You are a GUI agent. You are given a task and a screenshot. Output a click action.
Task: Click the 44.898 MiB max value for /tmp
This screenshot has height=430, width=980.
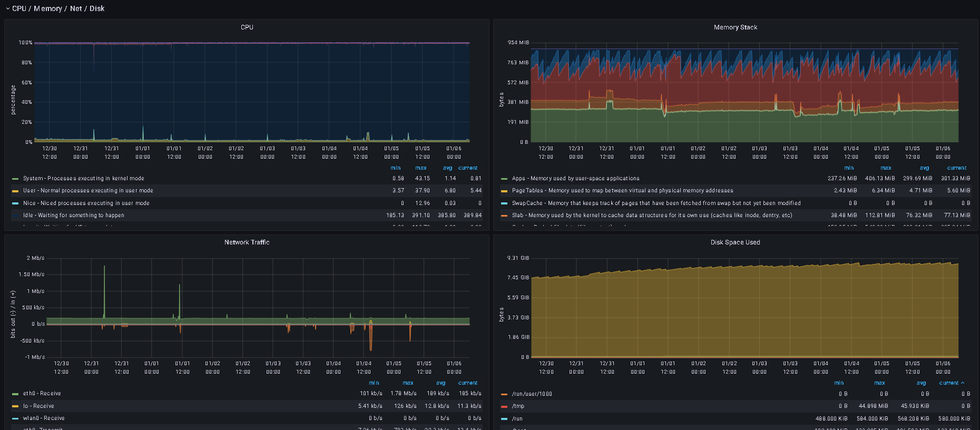pyautogui.click(x=874, y=406)
